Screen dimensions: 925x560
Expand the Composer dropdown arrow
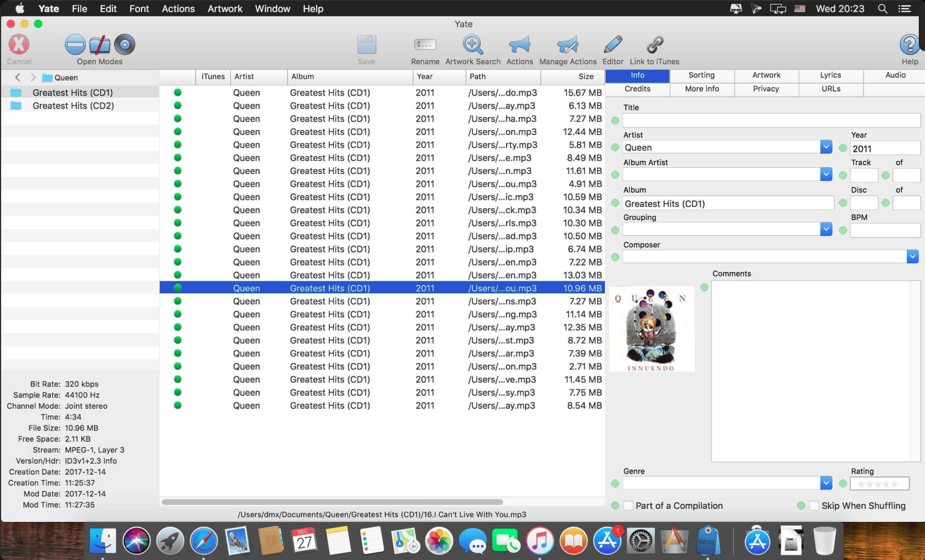(912, 256)
